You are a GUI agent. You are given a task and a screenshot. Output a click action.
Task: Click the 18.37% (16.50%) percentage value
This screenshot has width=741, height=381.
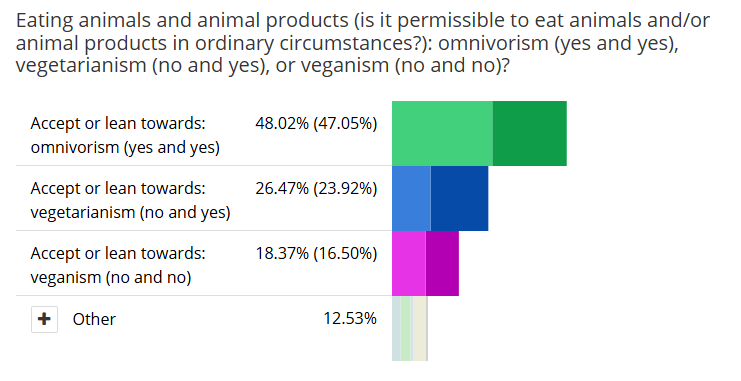[x=316, y=253]
